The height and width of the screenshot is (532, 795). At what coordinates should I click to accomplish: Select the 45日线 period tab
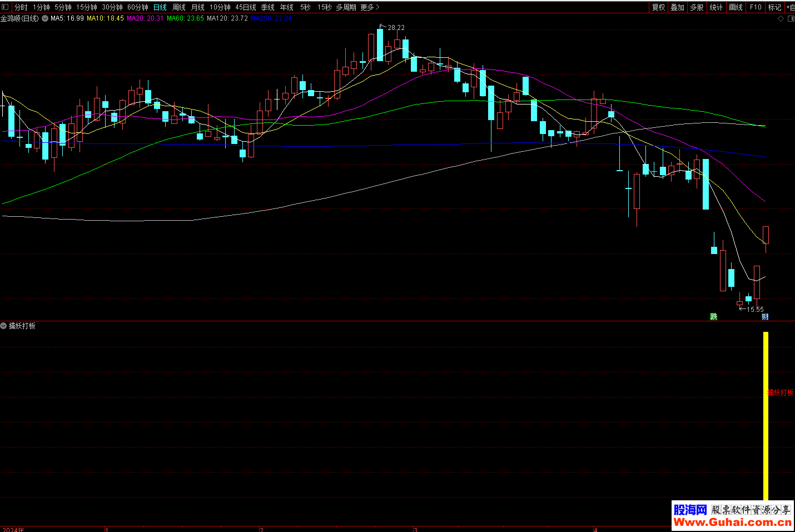[x=246, y=7]
